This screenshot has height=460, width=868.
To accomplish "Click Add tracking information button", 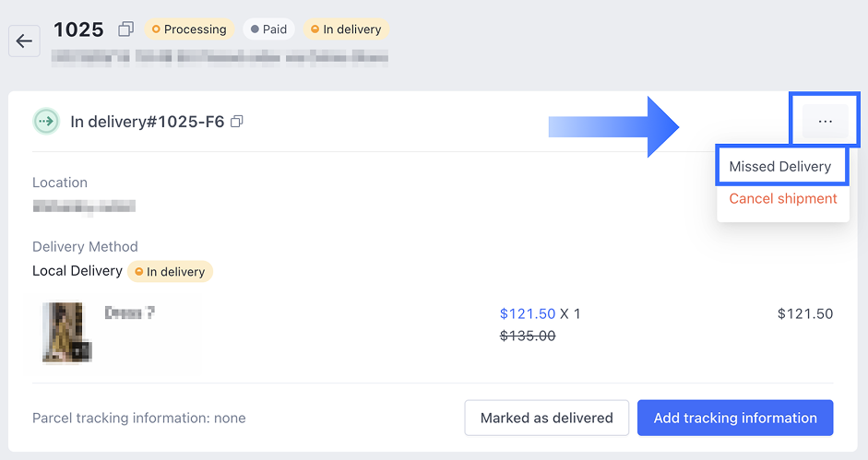I will 735,418.
